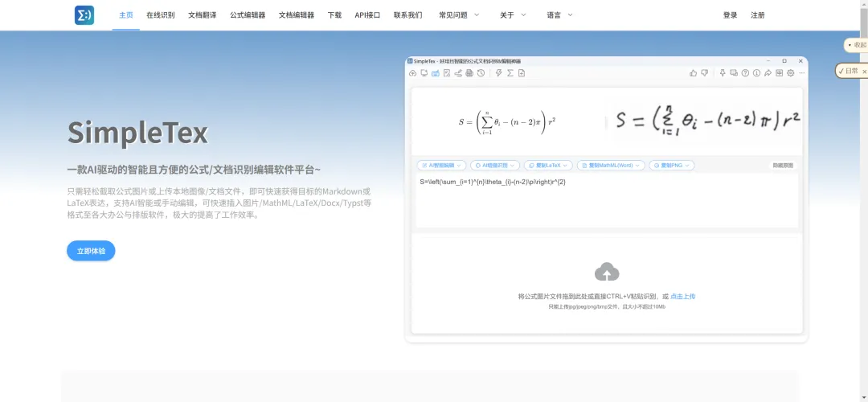Open the AI智能编辑 dropdown button
868x402 pixels.
tap(441, 165)
